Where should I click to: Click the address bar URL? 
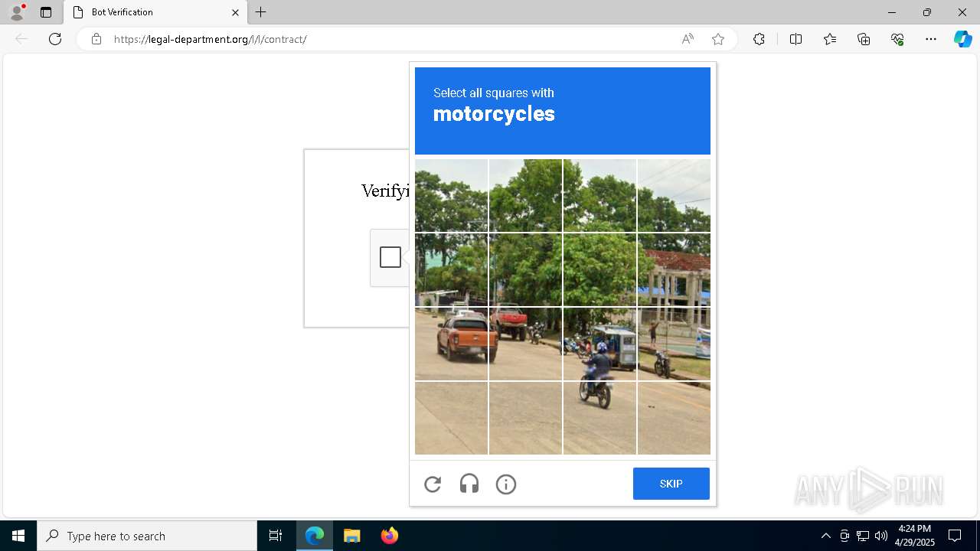point(211,39)
